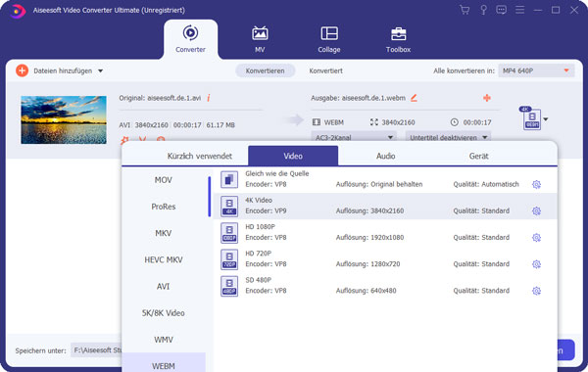Click the HD 720P preset icon
The image size is (588, 372).
(x=229, y=259)
